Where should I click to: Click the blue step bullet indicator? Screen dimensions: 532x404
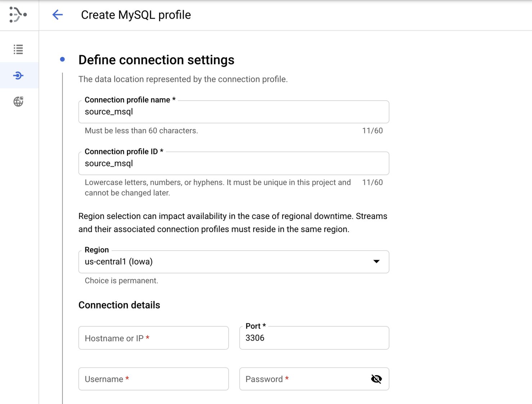tap(62, 59)
